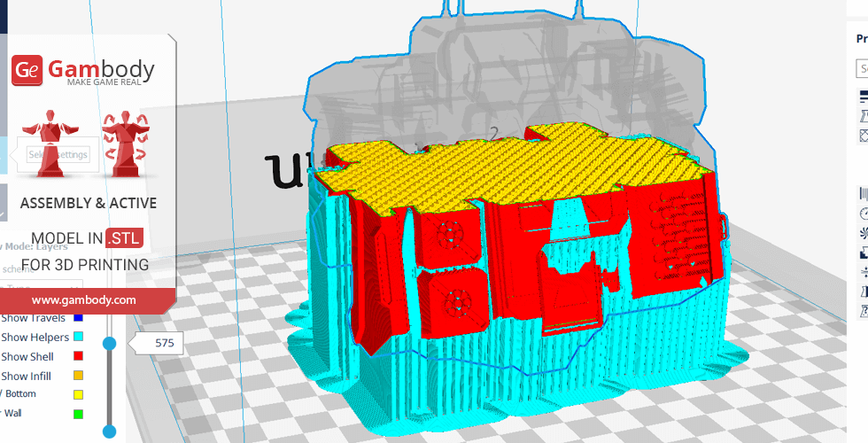Open the Shell settings category icon
This screenshot has width=868, height=443.
tap(864, 116)
